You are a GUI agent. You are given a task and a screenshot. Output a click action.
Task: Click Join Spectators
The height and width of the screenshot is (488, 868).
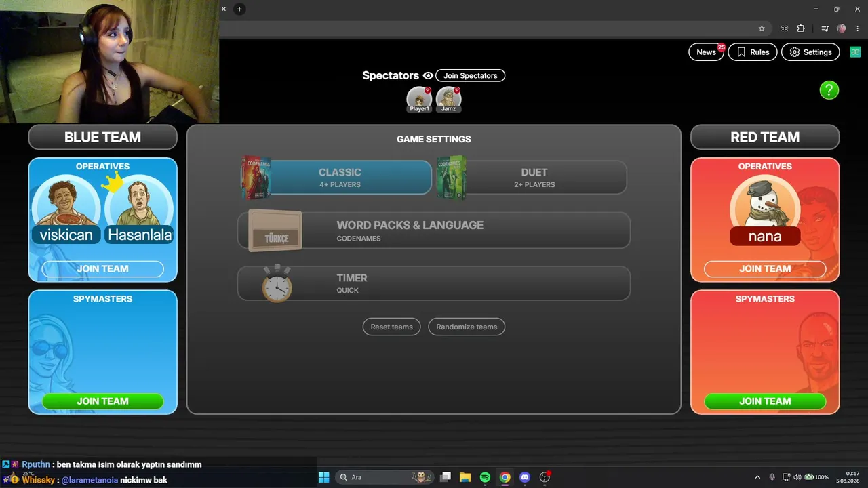[470, 76]
